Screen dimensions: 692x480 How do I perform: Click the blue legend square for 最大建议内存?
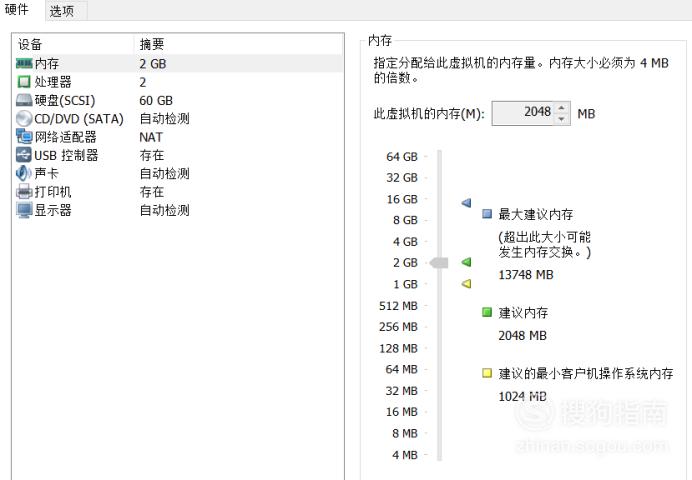487,214
